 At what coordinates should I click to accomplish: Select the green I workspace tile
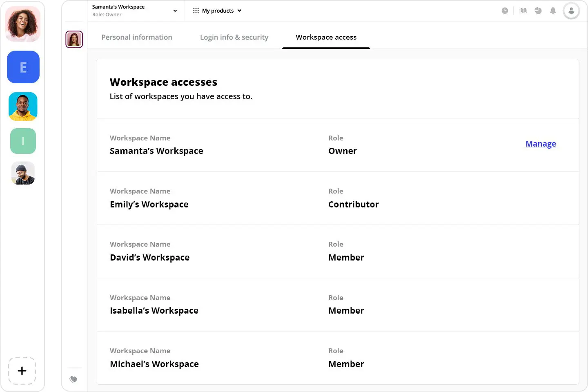click(23, 141)
